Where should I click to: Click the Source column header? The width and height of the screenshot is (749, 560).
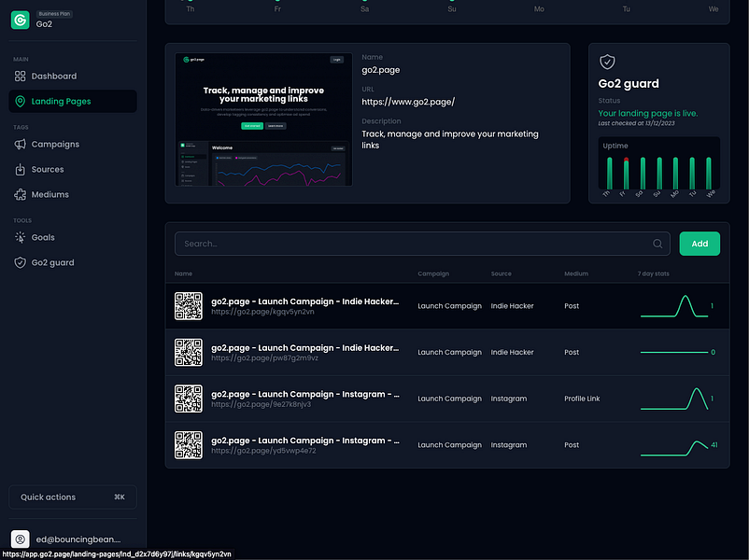click(x=502, y=273)
